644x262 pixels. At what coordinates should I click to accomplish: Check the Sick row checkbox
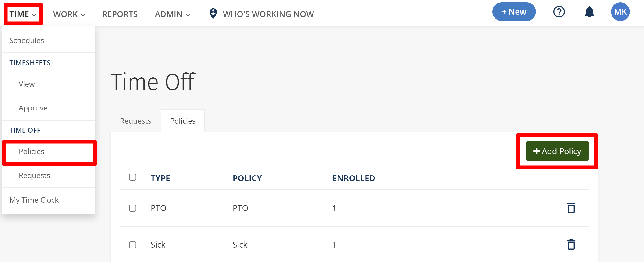(132, 245)
